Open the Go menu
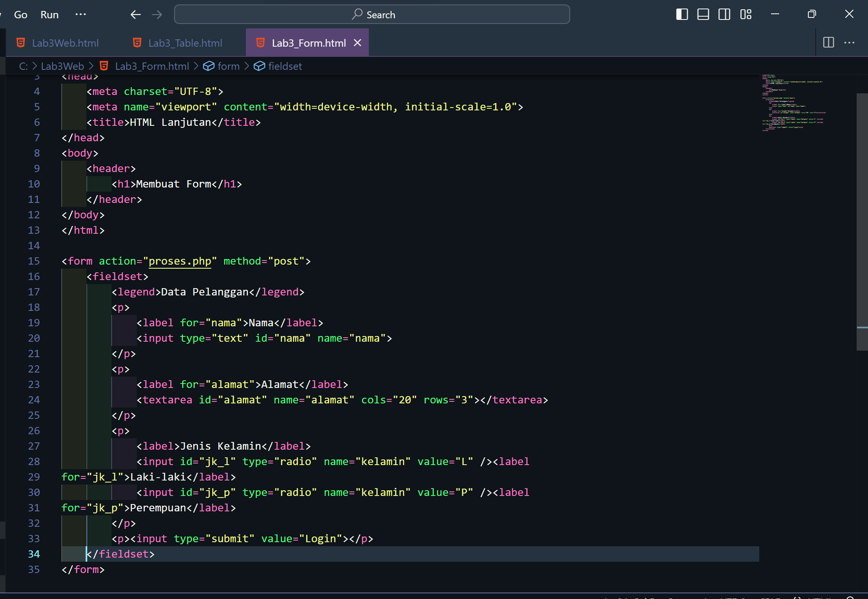868x599 pixels. coord(20,14)
